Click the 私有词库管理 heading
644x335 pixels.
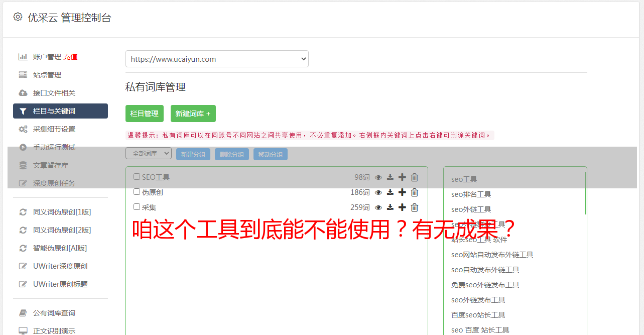point(156,87)
